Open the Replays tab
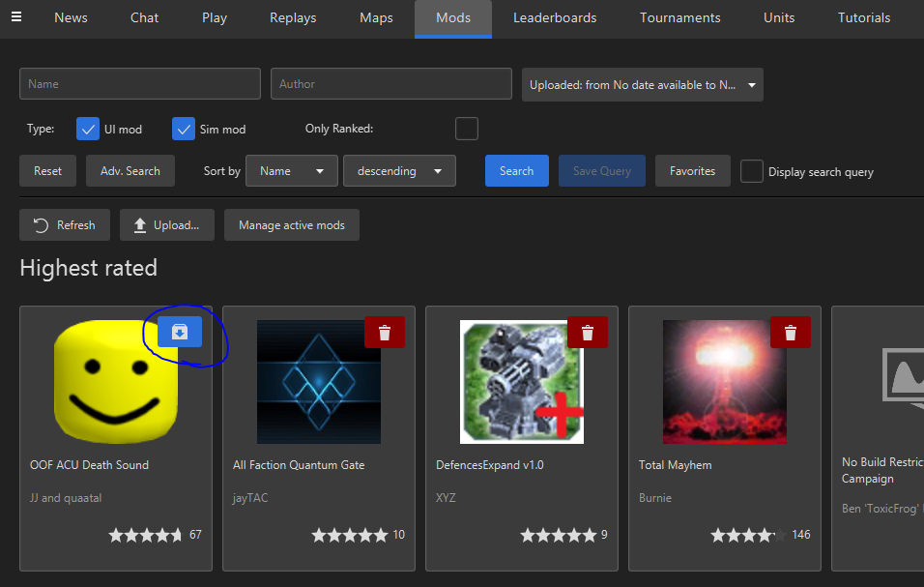 pos(293,17)
